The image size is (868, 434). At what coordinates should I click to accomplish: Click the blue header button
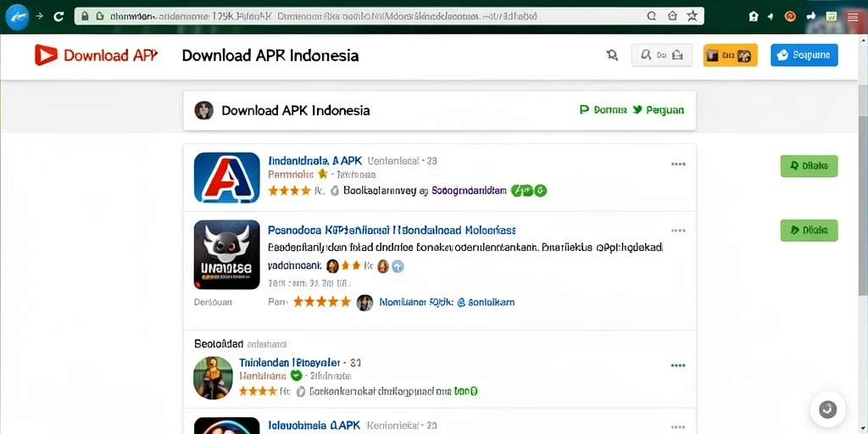804,55
